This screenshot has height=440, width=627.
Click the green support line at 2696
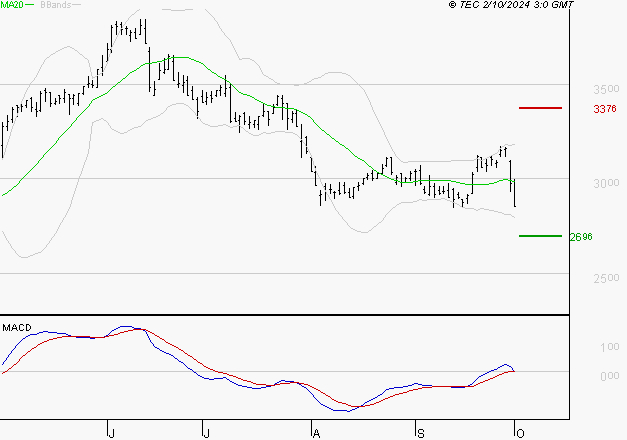click(540, 236)
